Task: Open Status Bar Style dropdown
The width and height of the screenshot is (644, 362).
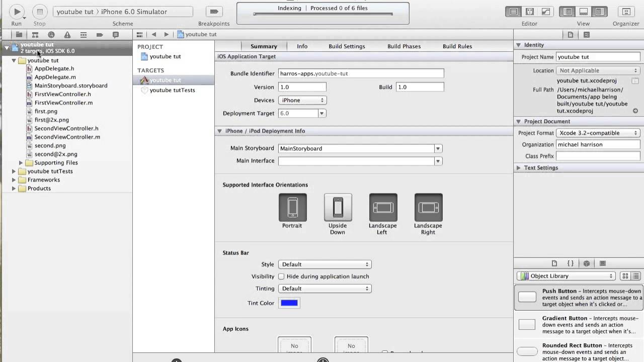Action: pos(325,264)
